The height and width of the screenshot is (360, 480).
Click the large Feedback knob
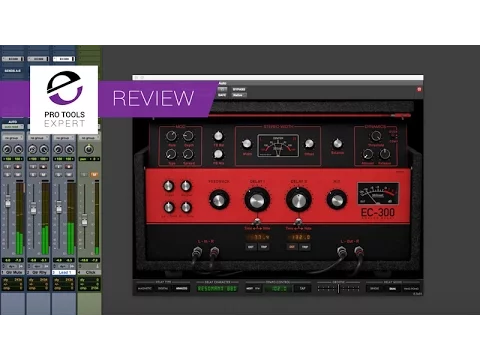pyautogui.click(x=219, y=200)
